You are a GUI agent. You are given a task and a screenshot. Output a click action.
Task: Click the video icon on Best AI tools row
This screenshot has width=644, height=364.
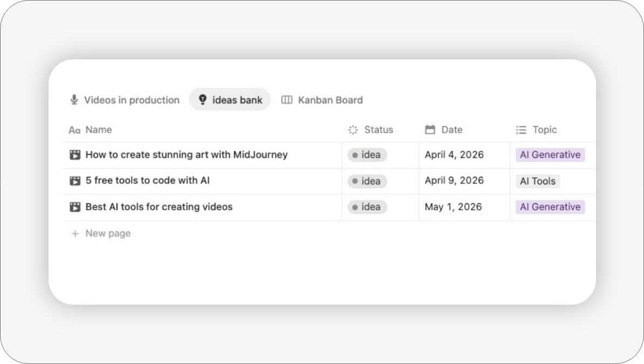[76, 207]
